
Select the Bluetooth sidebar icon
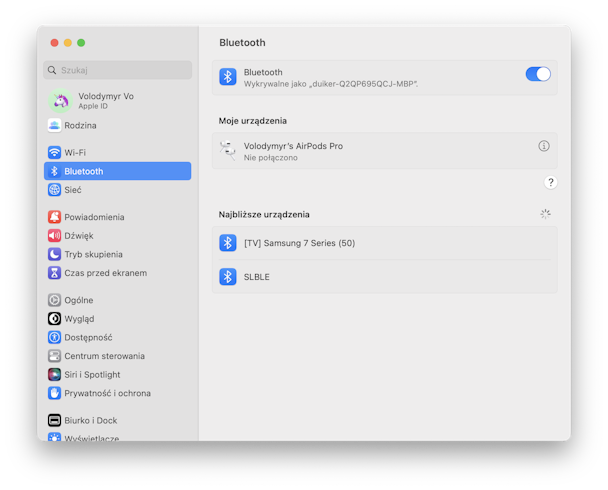[x=54, y=171]
